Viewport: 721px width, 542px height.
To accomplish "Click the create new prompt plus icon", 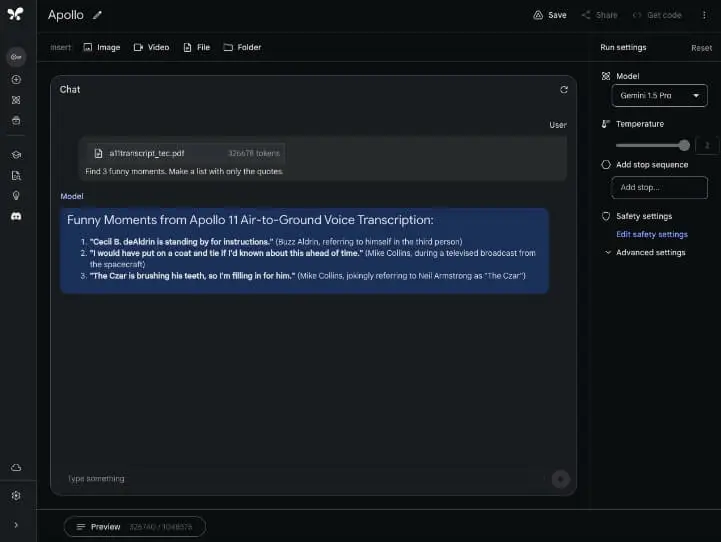I will pos(16,79).
